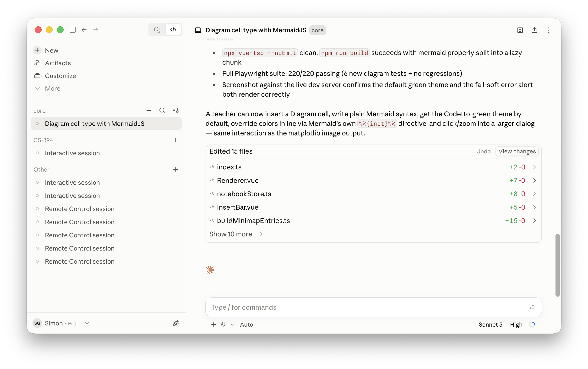Undo the 15 file edits
Viewport: 588px width, 369px height.
click(x=483, y=151)
